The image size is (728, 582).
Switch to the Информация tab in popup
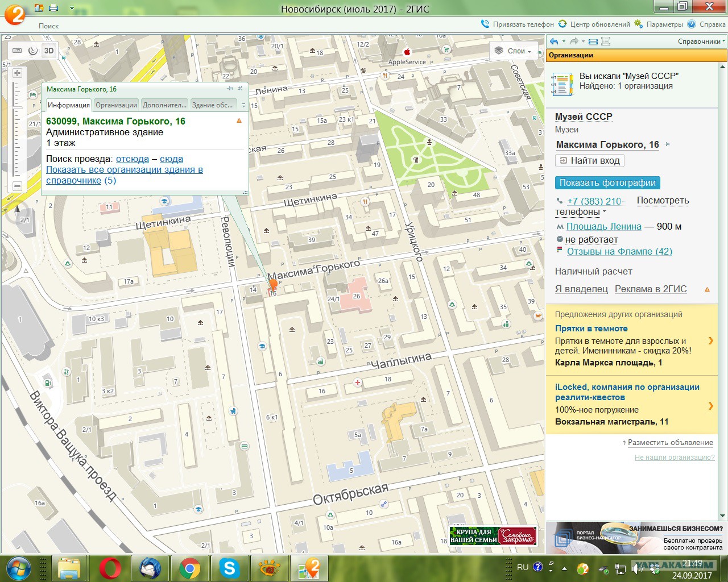tap(69, 105)
